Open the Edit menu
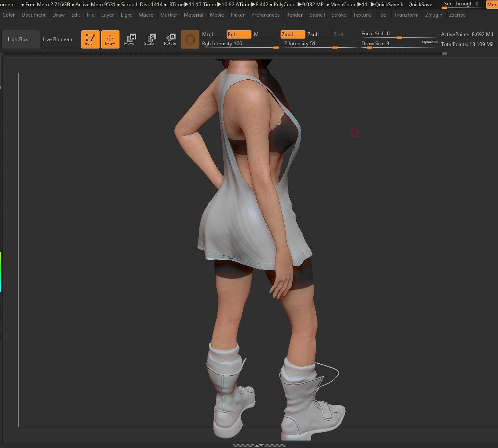The height and width of the screenshot is (448, 498). [76, 15]
